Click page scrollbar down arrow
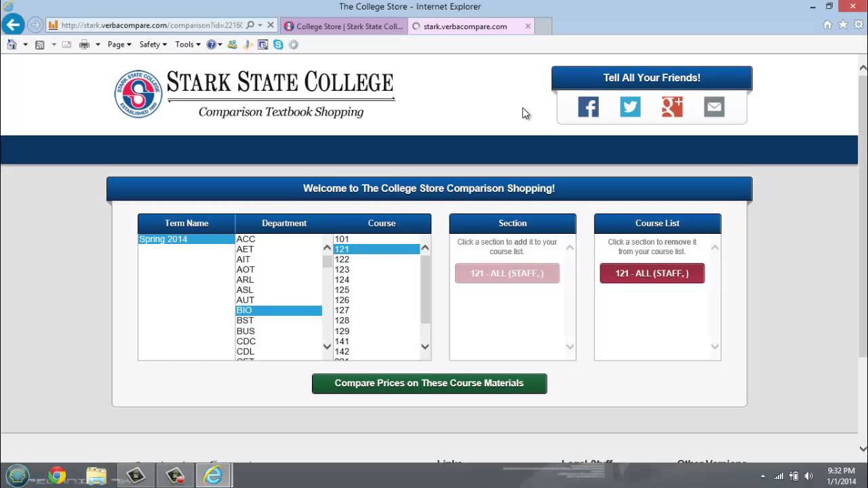868x488 pixels. (x=863, y=449)
